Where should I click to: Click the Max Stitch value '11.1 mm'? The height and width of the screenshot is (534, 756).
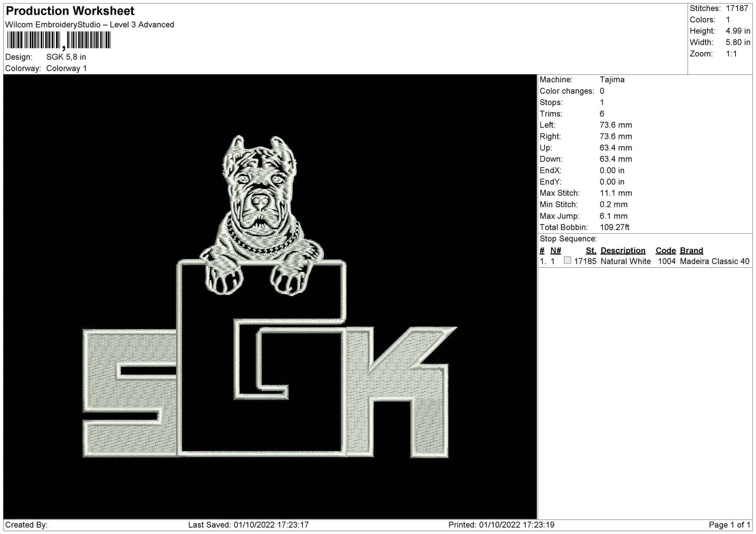point(616,194)
